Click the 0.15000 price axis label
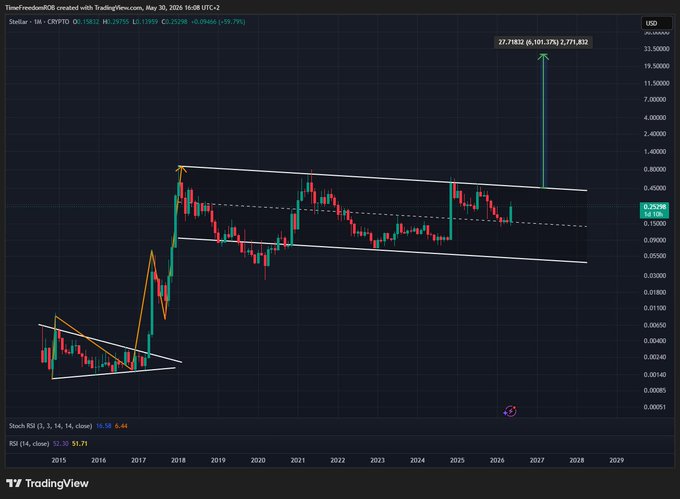Viewport: 680px width, 499px height. (655, 224)
